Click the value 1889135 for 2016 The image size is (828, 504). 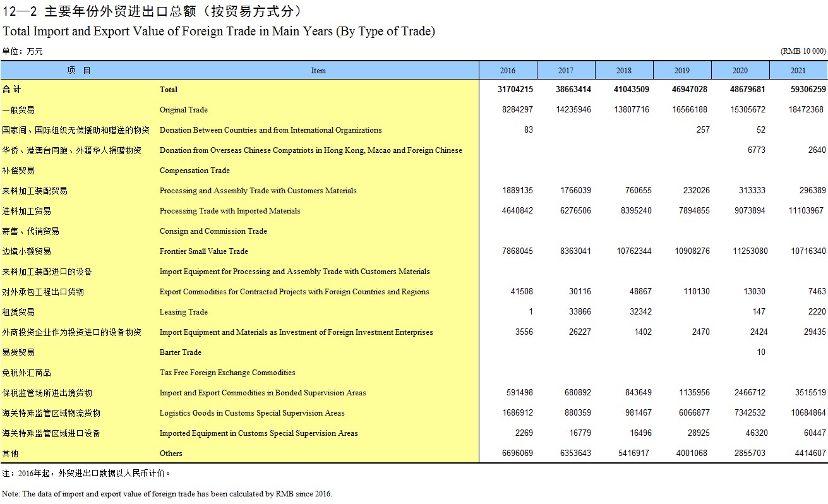[517, 191]
